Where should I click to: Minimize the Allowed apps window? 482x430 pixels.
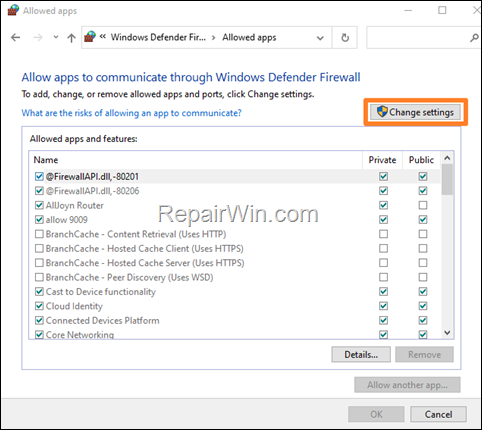[408, 11]
